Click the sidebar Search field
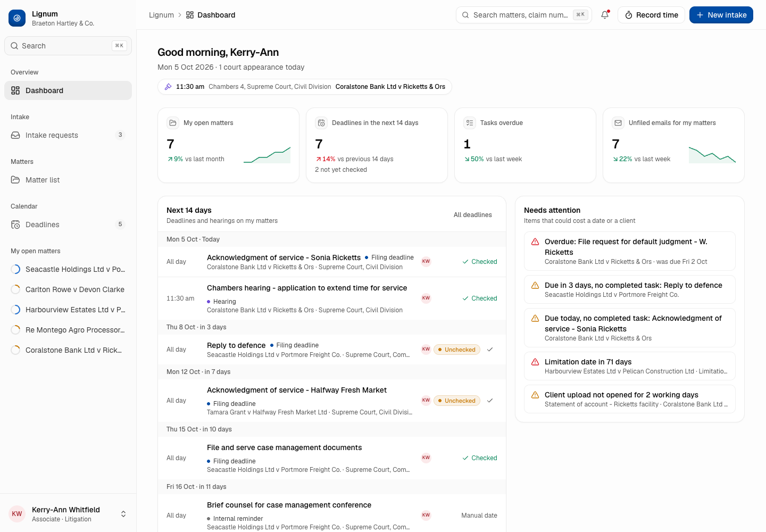Image resolution: width=766 pixels, height=532 pixels. 68,46
